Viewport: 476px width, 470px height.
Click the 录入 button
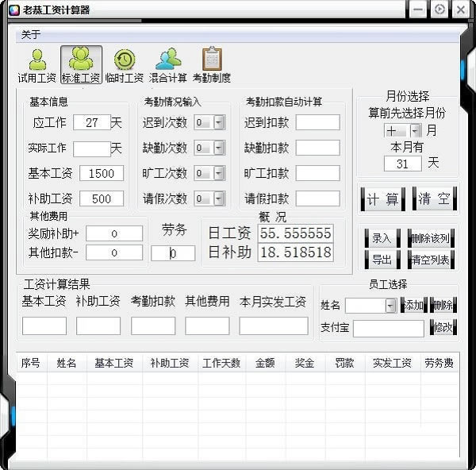pyautogui.click(x=382, y=238)
